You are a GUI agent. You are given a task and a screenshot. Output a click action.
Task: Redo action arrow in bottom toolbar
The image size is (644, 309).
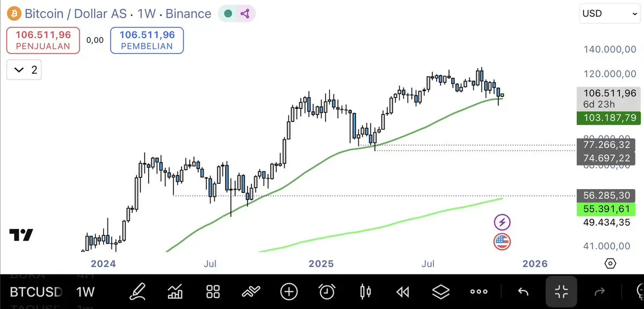599,292
